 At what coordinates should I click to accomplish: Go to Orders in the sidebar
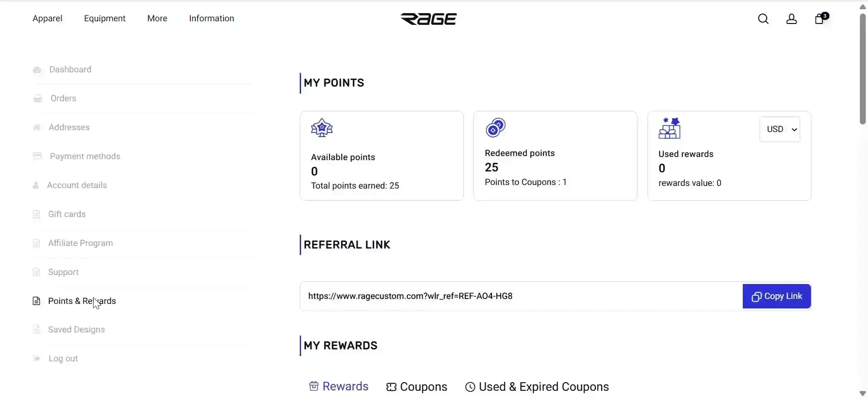(63, 99)
